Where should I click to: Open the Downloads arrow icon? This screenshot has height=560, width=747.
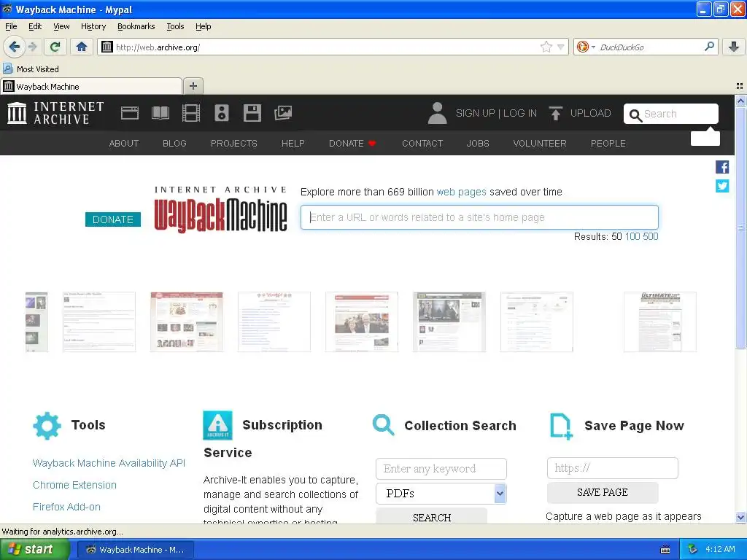(734, 47)
